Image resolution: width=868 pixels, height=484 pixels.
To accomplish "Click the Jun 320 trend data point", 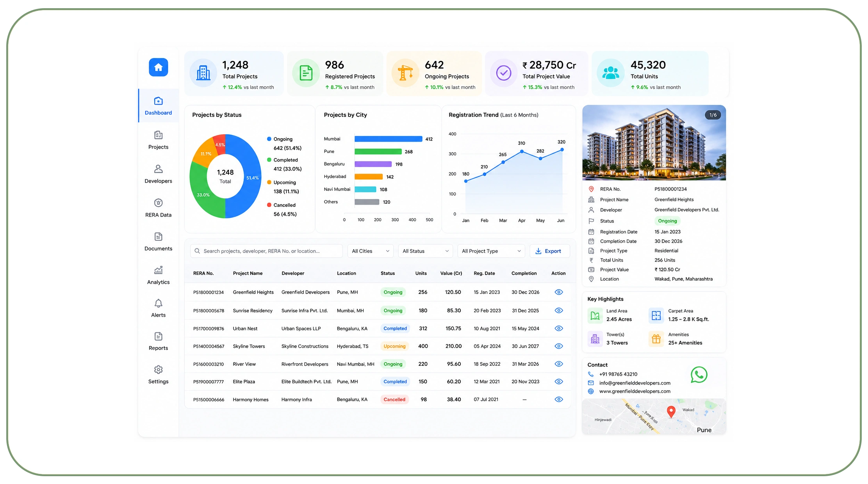I will (x=562, y=149).
